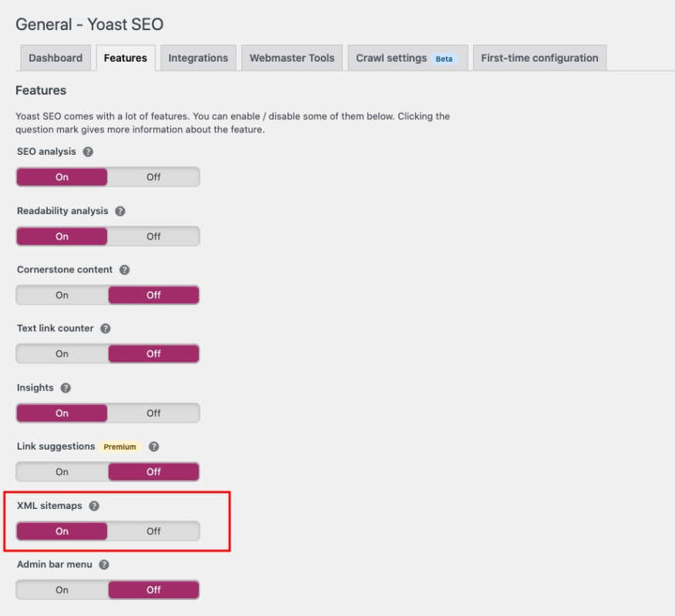675x616 pixels.
Task: Disable Readability analysis with Off
Action: coord(153,236)
